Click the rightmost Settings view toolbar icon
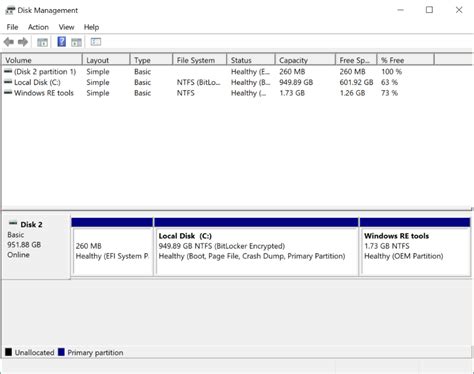This screenshot has height=374, width=474. click(x=96, y=42)
